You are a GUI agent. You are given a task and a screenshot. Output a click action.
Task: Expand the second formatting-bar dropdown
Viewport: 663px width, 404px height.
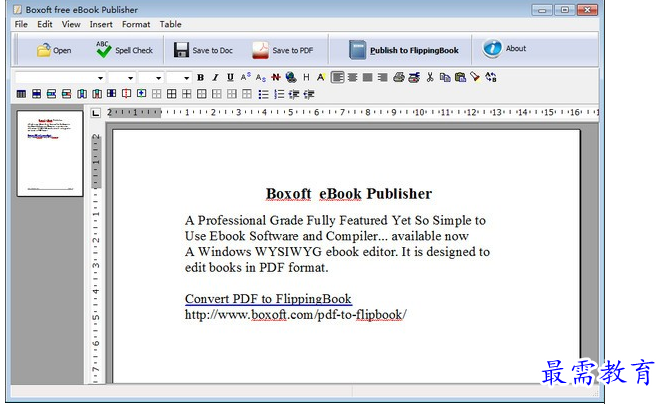(130, 78)
